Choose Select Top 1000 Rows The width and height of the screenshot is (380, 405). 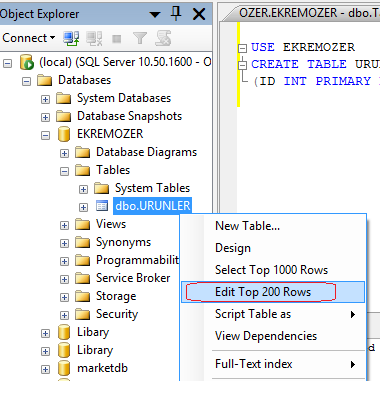click(x=271, y=270)
